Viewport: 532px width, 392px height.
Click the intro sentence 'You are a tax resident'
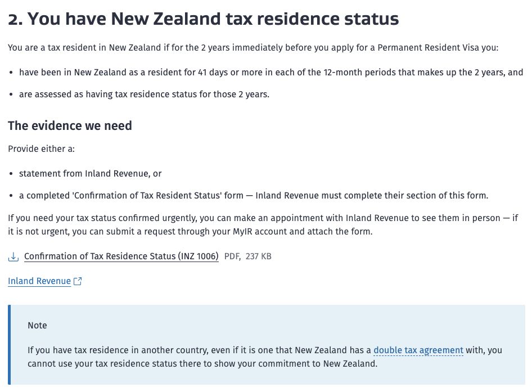pos(253,47)
